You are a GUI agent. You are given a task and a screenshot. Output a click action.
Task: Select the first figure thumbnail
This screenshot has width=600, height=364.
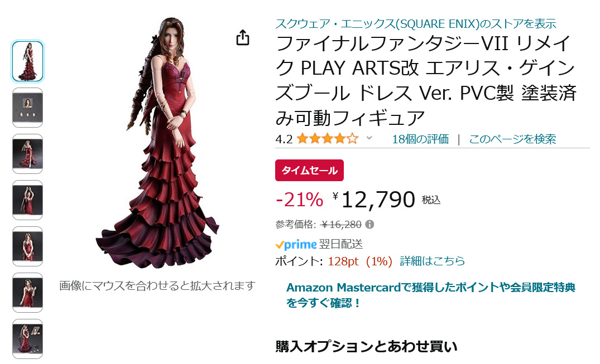[27, 61]
